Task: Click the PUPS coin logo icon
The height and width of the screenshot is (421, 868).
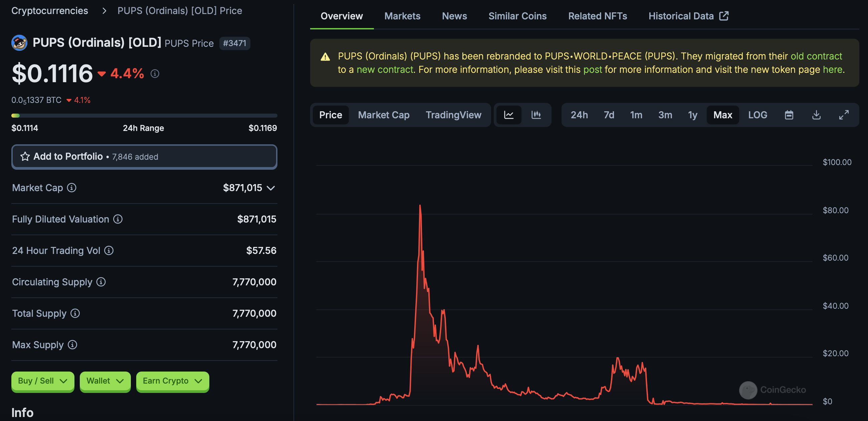Action: pos(19,43)
